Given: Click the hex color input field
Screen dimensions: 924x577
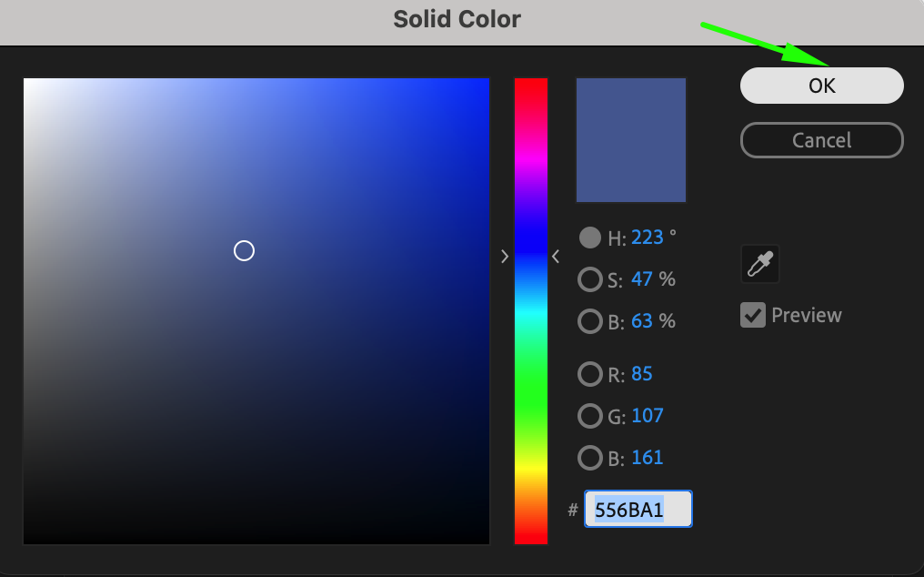Looking at the screenshot, I should click(638, 510).
